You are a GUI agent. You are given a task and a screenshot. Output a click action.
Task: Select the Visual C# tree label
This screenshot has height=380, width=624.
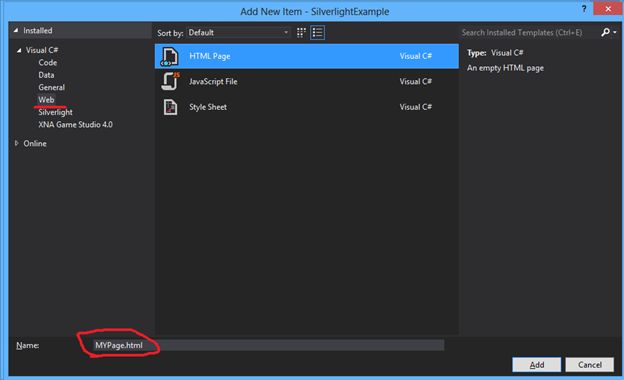coord(42,50)
